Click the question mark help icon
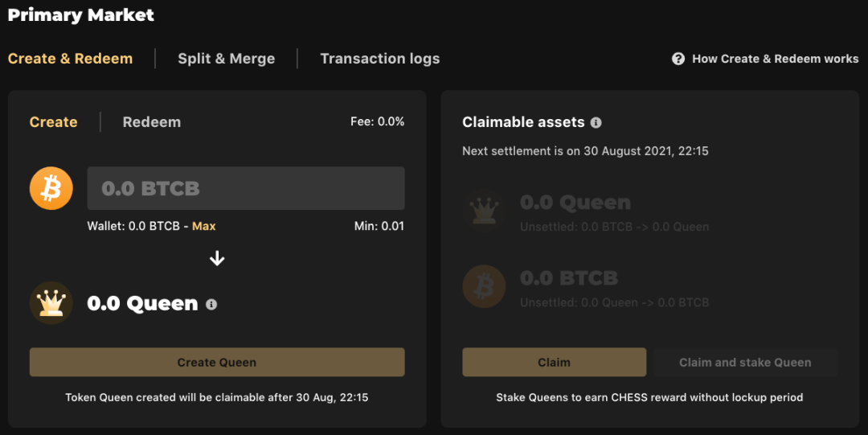The image size is (868, 435). click(x=678, y=59)
